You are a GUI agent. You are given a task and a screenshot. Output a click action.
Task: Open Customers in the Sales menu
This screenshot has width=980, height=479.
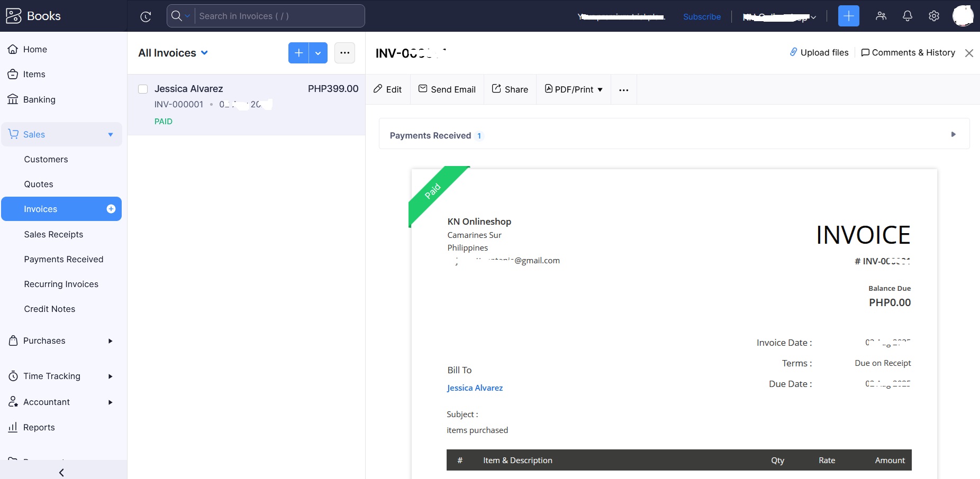(x=46, y=159)
